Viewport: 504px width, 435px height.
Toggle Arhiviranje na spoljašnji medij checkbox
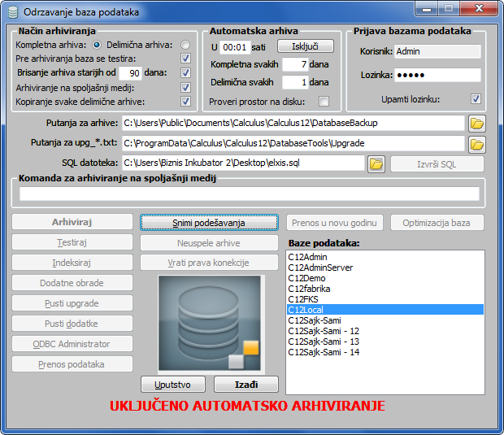point(185,88)
